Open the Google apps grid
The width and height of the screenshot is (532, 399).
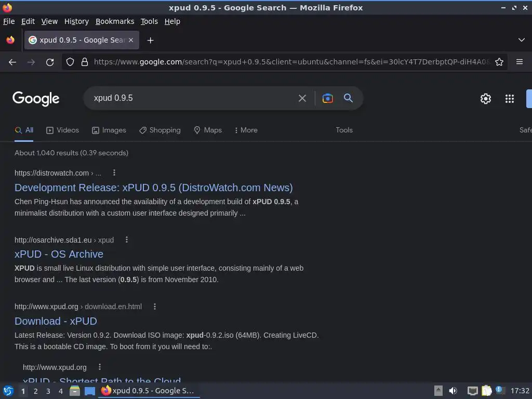click(x=509, y=99)
